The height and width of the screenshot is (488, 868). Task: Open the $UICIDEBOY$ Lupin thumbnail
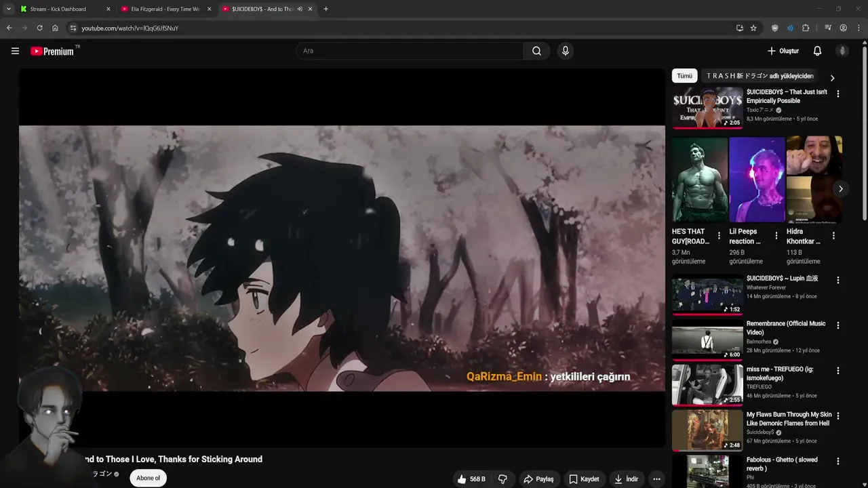707,294
